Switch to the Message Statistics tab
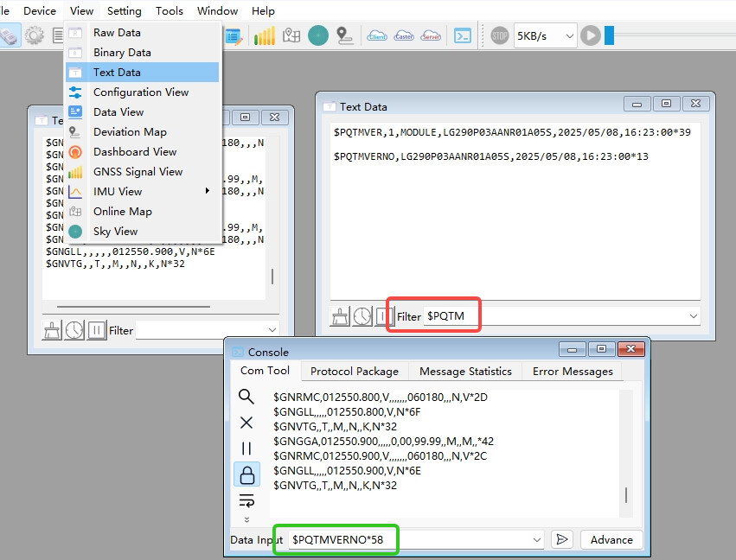The image size is (736, 560). coord(465,371)
